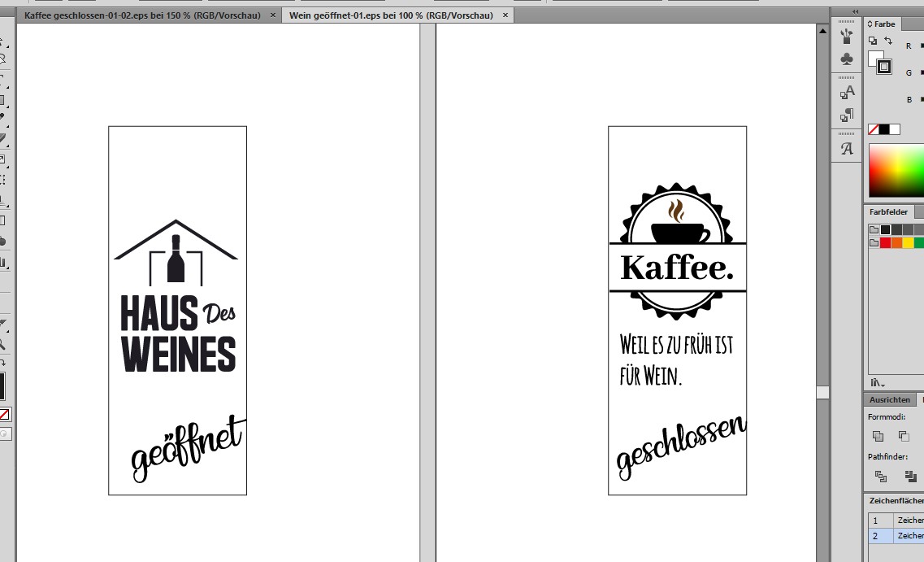924x562 pixels.
Task: Click the Pathfinder Divide icon
Action: 880,477
